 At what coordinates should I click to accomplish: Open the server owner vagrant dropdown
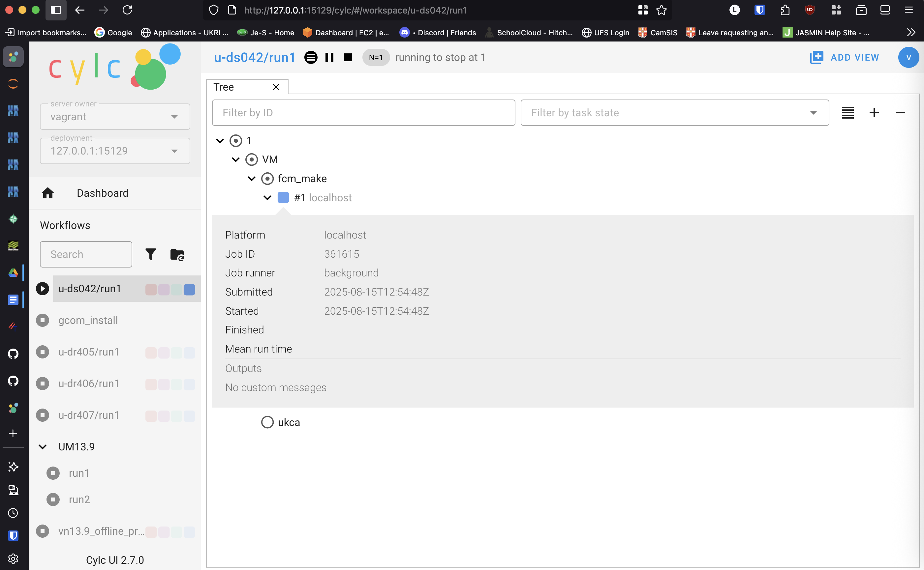[115, 117]
